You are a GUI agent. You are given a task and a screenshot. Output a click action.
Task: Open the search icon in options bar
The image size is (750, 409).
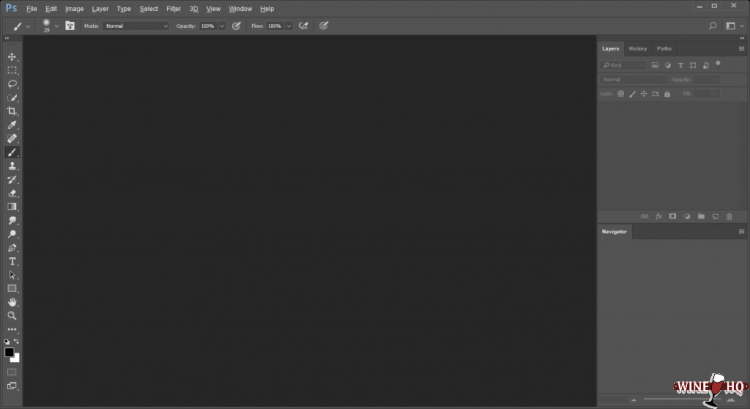click(713, 26)
